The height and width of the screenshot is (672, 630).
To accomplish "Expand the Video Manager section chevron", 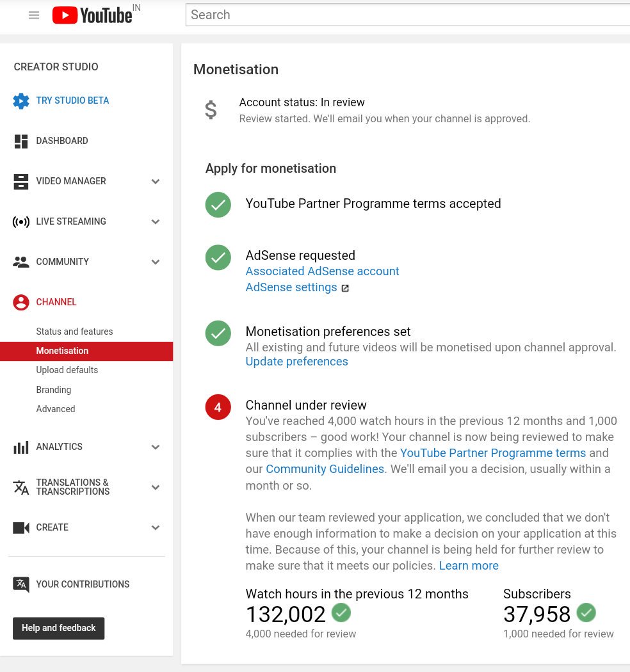I will (156, 181).
